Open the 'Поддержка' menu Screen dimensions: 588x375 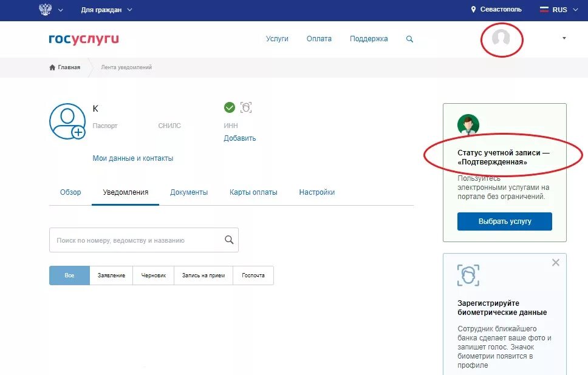(x=369, y=39)
